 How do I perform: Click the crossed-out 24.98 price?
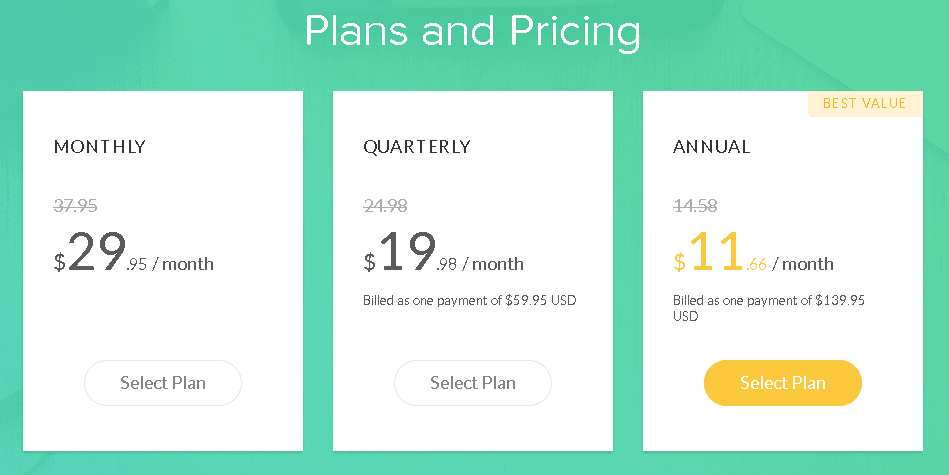click(x=386, y=206)
